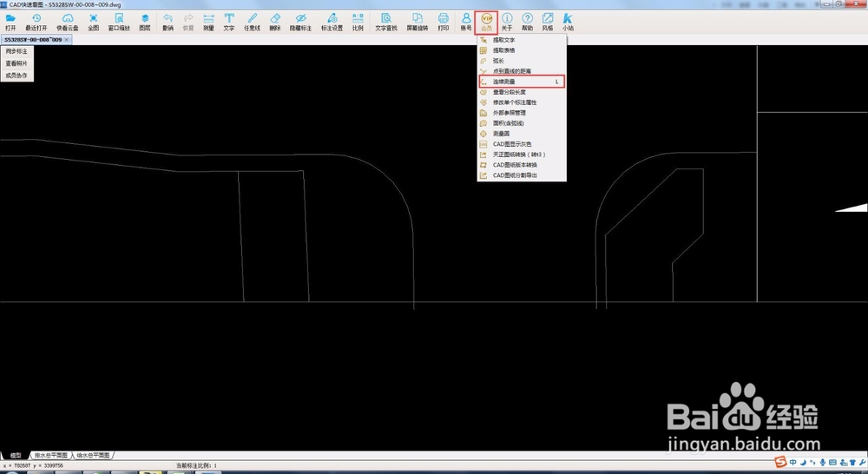Image resolution: width=868 pixels, height=474 pixels.
Task: Click the 查看照片 button
Action: click(16, 63)
